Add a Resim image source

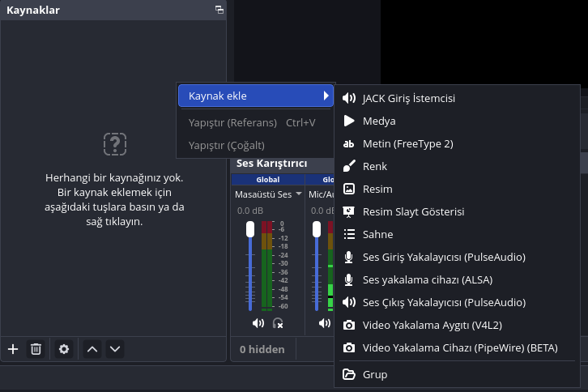[x=457, y=189]
